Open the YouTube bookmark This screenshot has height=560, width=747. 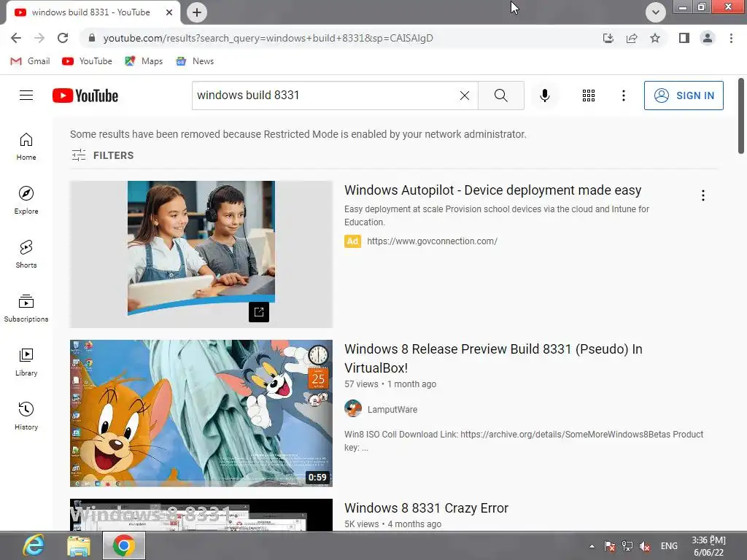pyautogui.click(x=88, y=61)
